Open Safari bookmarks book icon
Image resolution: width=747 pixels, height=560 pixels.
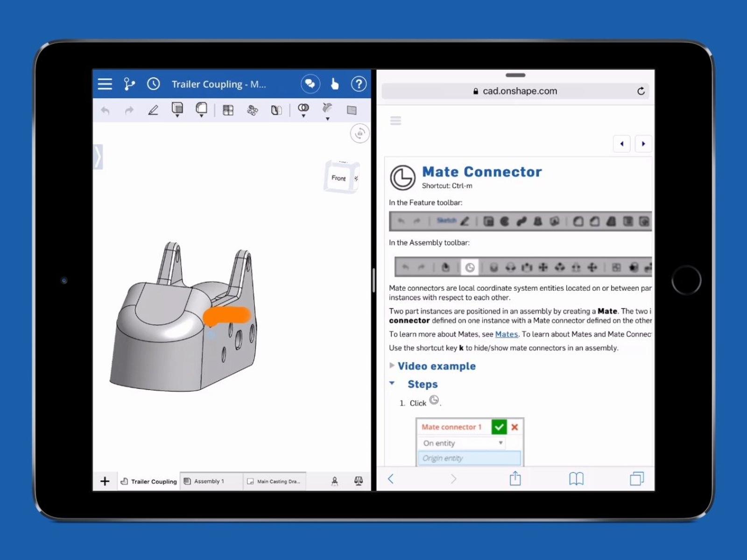point(576,478)
